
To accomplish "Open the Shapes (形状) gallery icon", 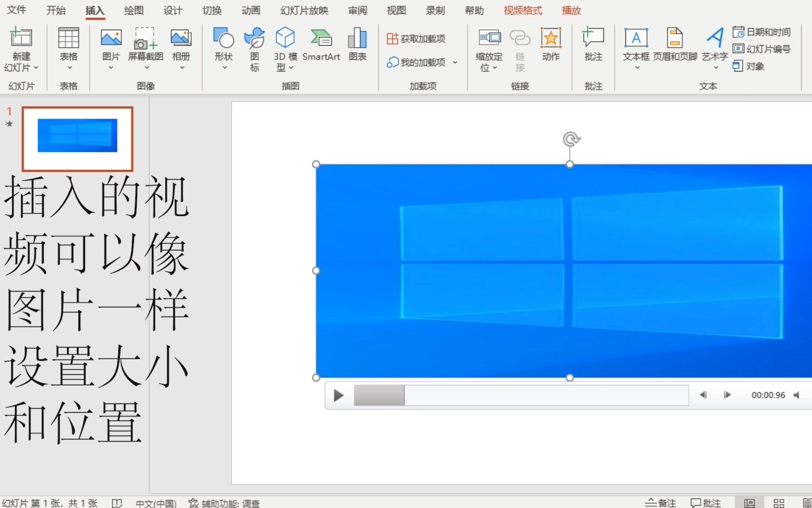I will [x=224, y=38].
